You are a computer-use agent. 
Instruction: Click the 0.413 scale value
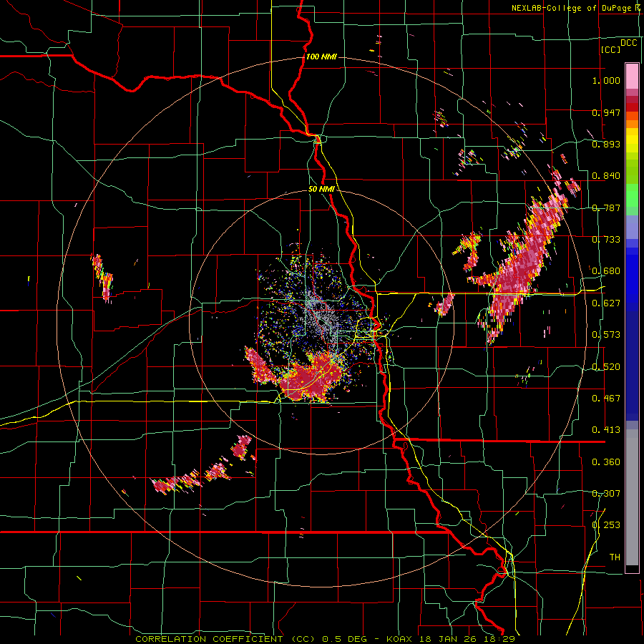[606, 430]
